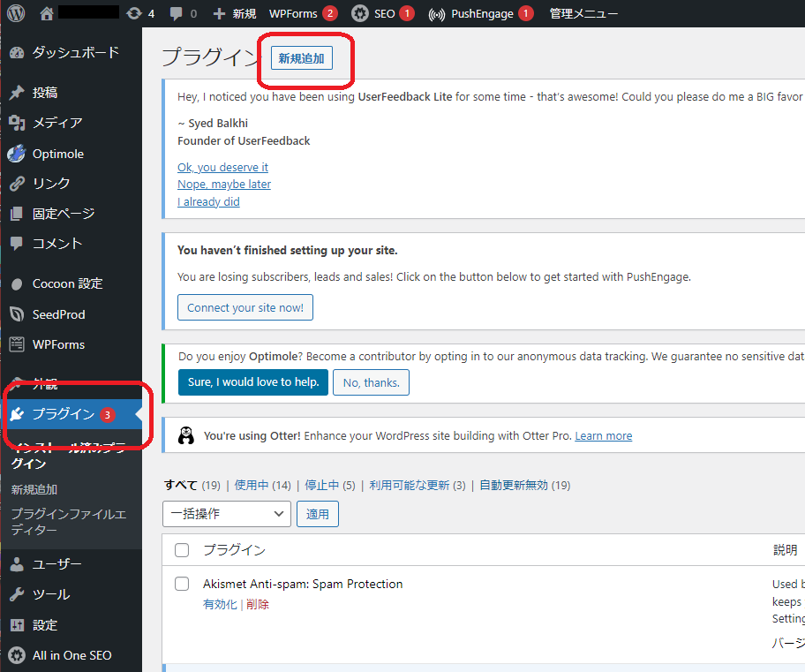Viewport: 805px width, 672px height.
Task: Activate Akismet with the 有効化 link
Action: click(220, 604)
